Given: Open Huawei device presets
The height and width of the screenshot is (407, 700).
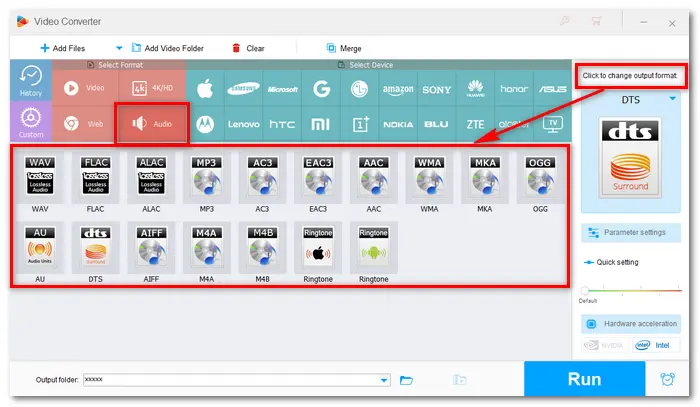Looking at the screenshot, I should point(475,88).
